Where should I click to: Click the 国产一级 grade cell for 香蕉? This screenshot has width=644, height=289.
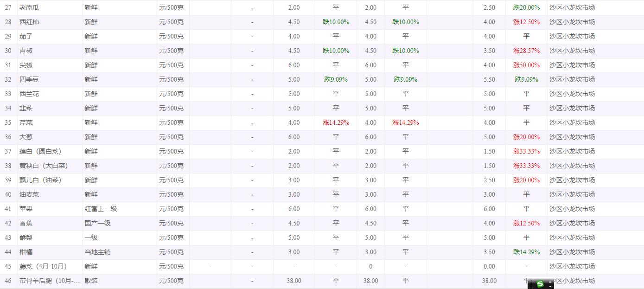tap(97, 223)
